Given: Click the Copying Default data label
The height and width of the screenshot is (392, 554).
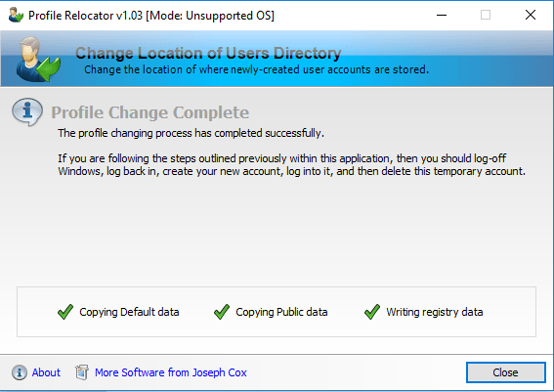Looking at the screenshot, I should pyautogui.click(x=129, y=312).
